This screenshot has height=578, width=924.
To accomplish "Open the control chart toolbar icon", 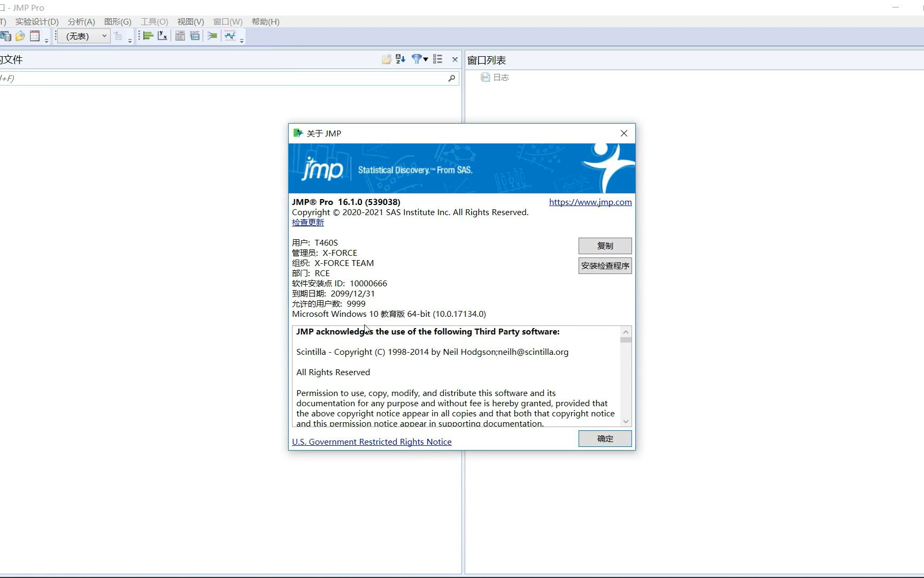I will [230, 36].
